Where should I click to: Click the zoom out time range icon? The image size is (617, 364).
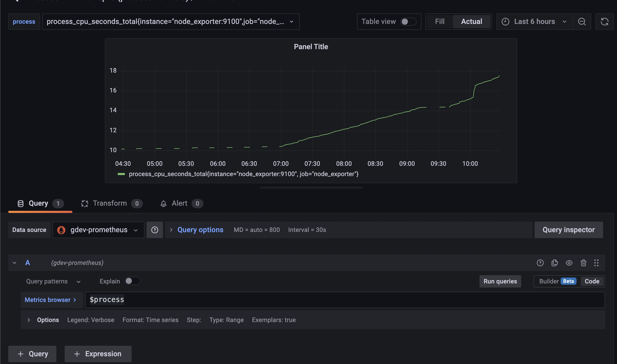582,22
